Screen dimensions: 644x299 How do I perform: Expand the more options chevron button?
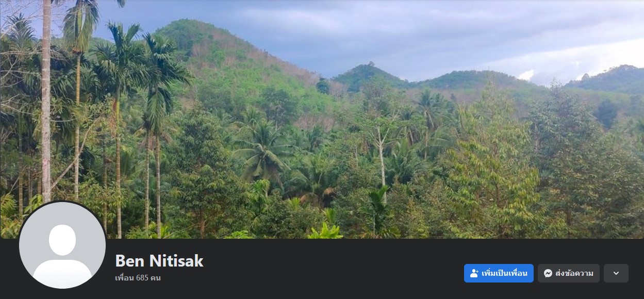click(x=616, y=273)
